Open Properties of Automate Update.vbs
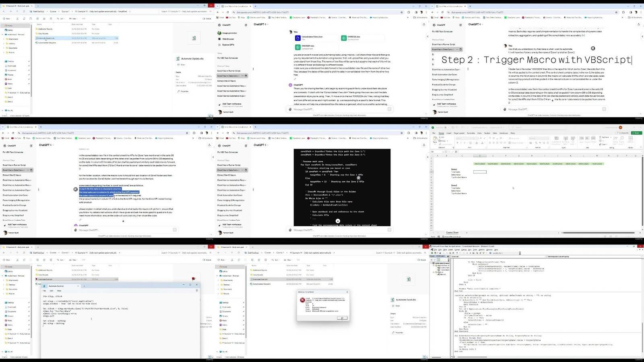 pyautogui.click(x=184, y=91)
